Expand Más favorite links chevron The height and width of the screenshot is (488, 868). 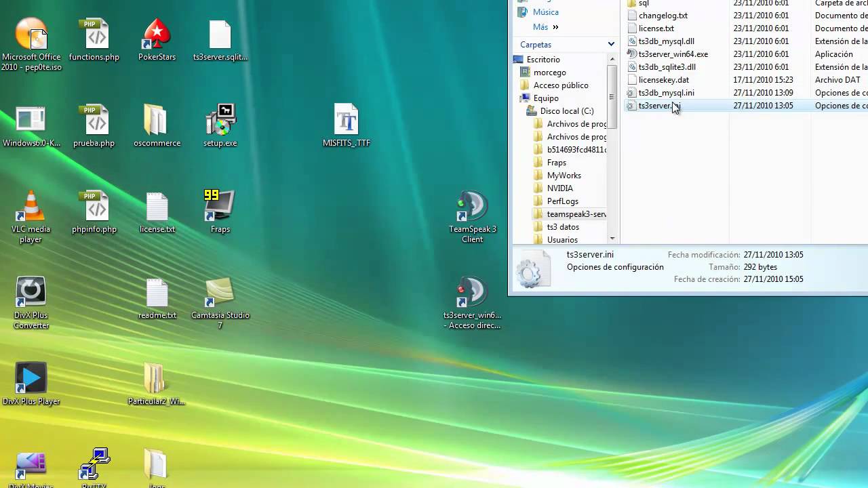coord(555,27)
